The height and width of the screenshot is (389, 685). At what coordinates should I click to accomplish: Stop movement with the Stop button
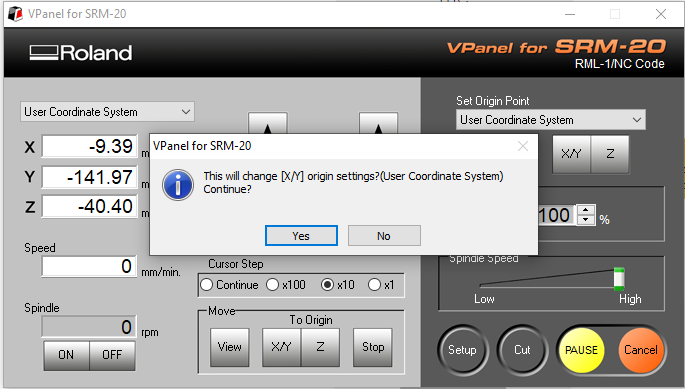(x=373, y=347)
